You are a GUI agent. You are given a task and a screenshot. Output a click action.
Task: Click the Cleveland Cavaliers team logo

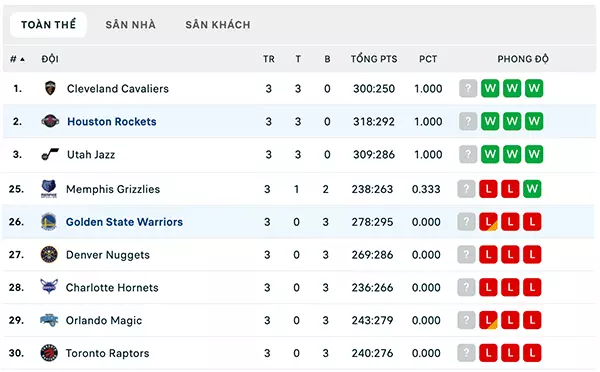click(x=50, y=88)
